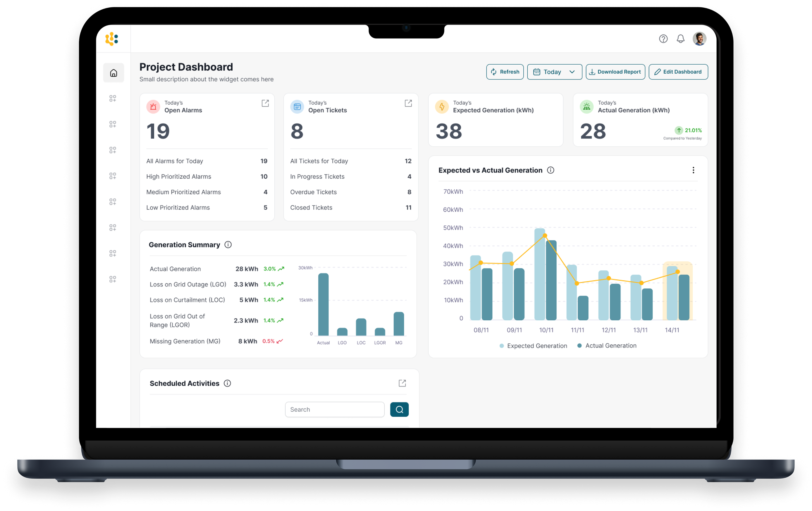Click the Home icon in sidebar
The image size is (812, 511).
point(114,73)
